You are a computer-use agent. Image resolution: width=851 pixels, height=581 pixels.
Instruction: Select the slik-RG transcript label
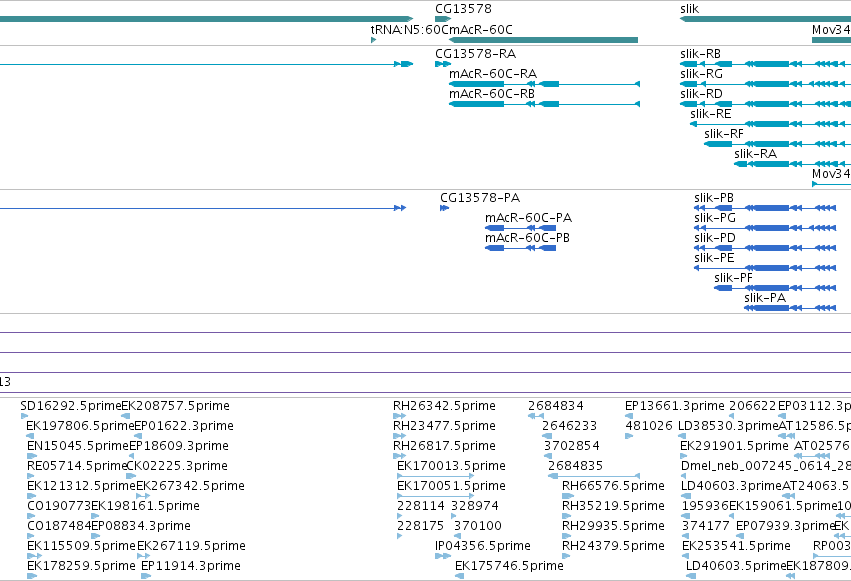tap(701, 74)
